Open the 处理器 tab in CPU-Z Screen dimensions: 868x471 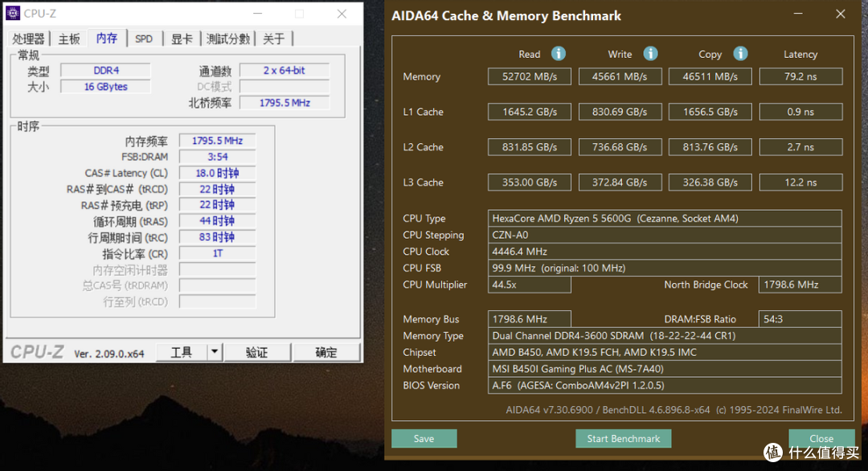pyautogui.click(x=28, y=39)
